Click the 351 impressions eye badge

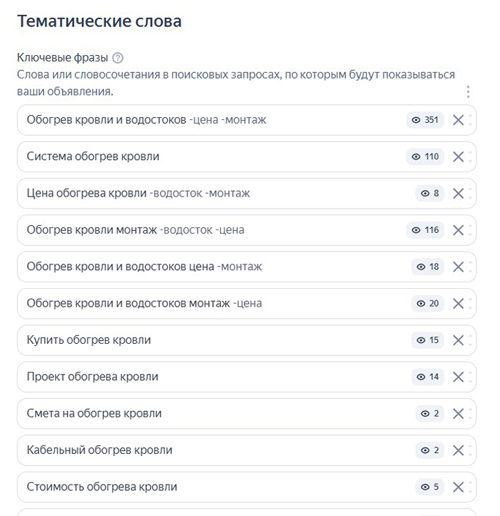coord(425,120)
